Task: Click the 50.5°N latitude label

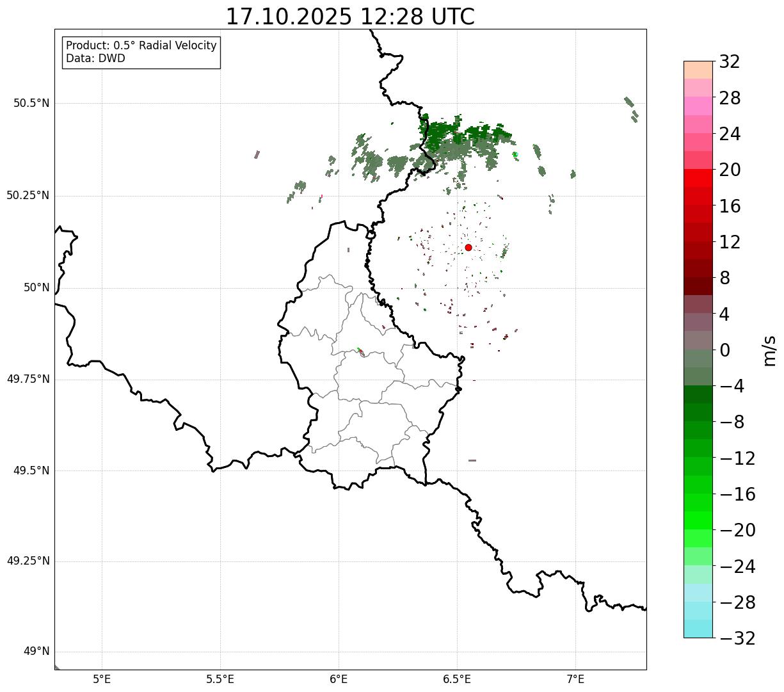Action: [x=31, y=103]
